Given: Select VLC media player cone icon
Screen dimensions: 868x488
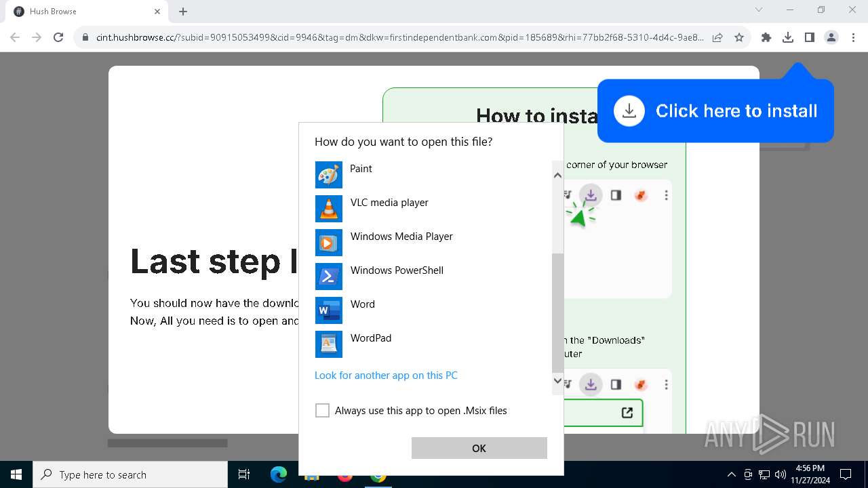Looking at the screenshot, I should (x=329, y=209).
